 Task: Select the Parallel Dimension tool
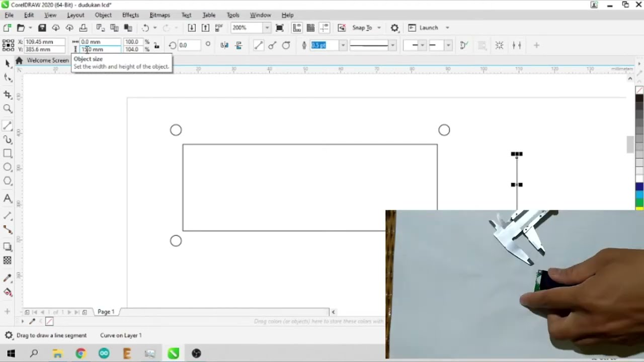point(8,216)
